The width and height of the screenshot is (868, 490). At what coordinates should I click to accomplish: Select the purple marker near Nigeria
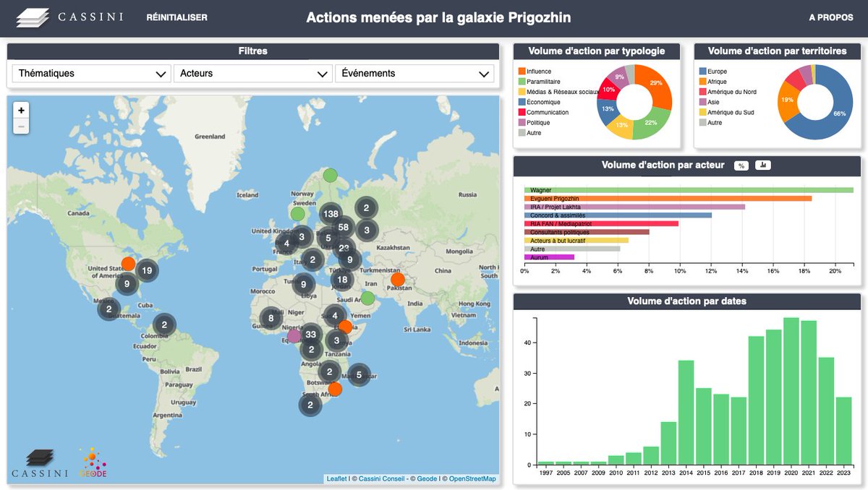[294, 336]
